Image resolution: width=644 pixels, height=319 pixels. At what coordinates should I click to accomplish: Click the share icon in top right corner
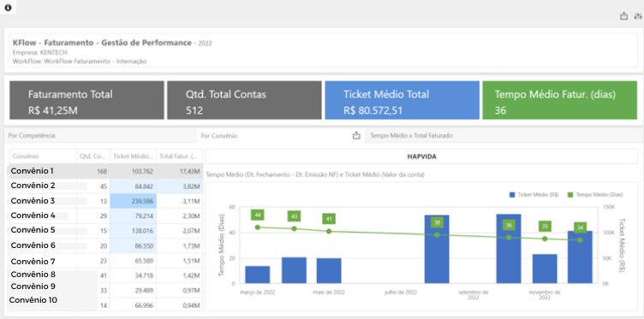[623, 16]
